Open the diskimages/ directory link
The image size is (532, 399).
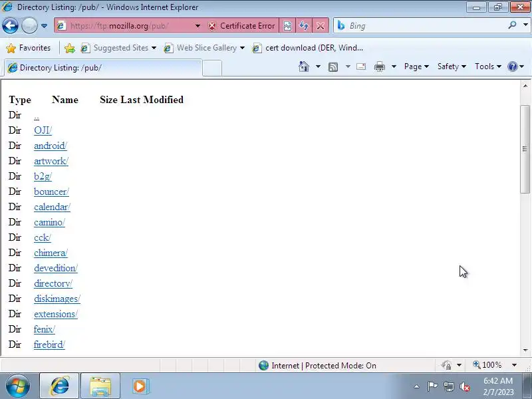click(x=57, y=298)
